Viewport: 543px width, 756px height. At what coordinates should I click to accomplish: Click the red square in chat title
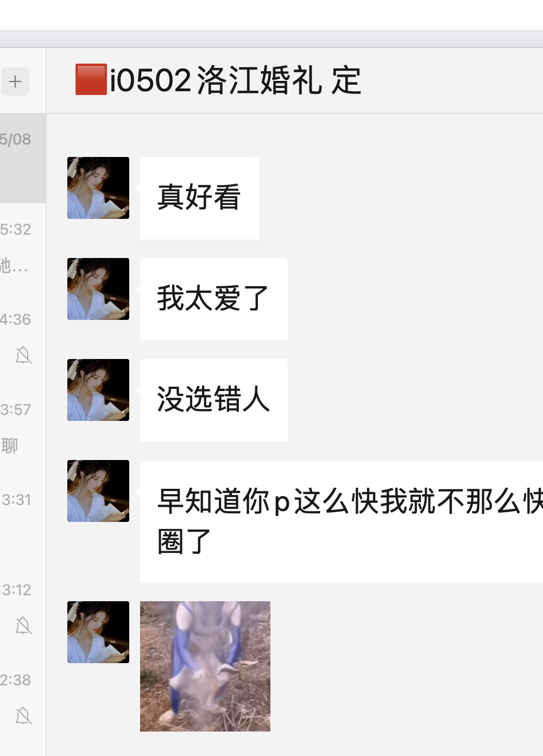(x=91, y=80)
